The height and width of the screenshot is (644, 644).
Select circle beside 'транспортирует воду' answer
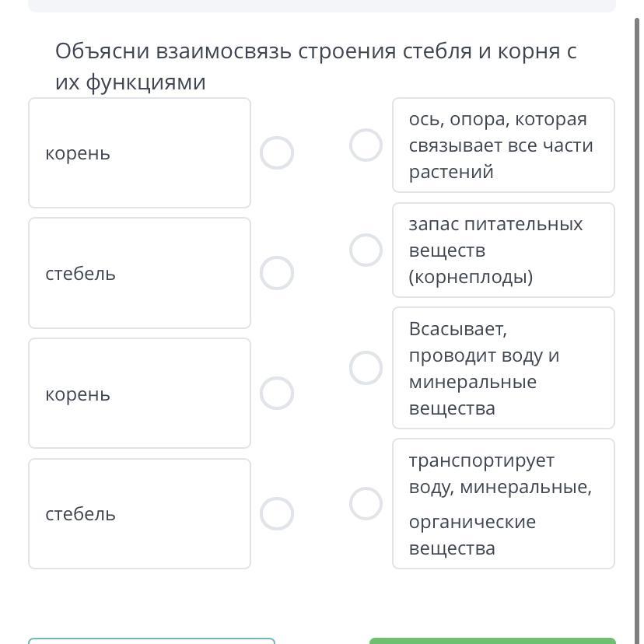pos(366,504)
